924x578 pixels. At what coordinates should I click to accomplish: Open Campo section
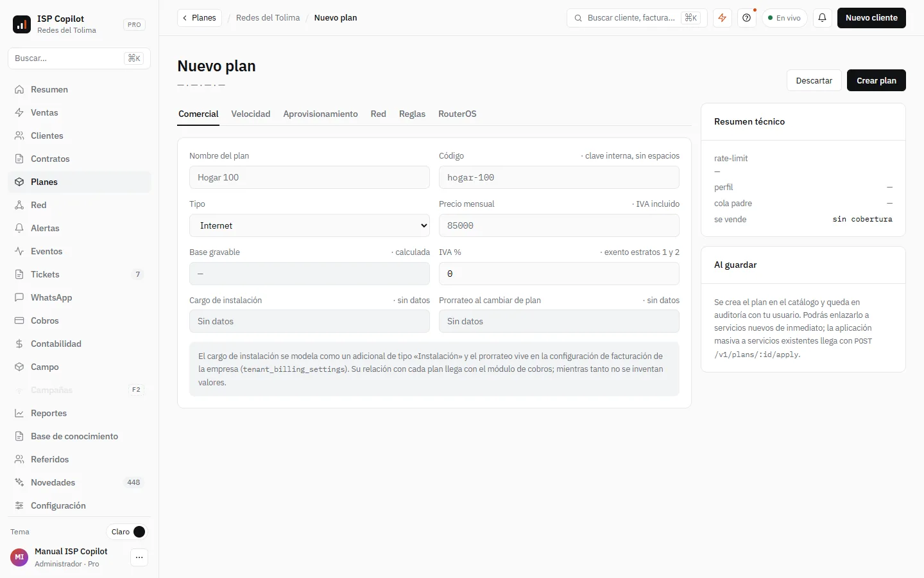pos(79,367)
